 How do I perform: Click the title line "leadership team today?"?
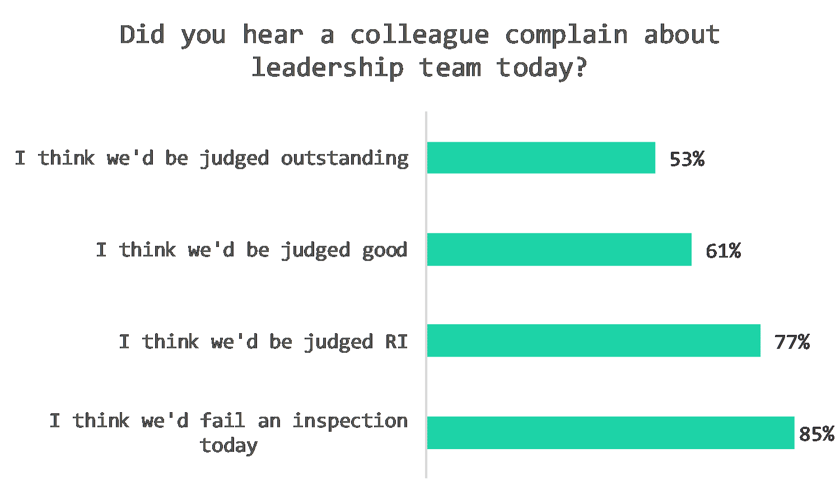[x=419, y=68]
